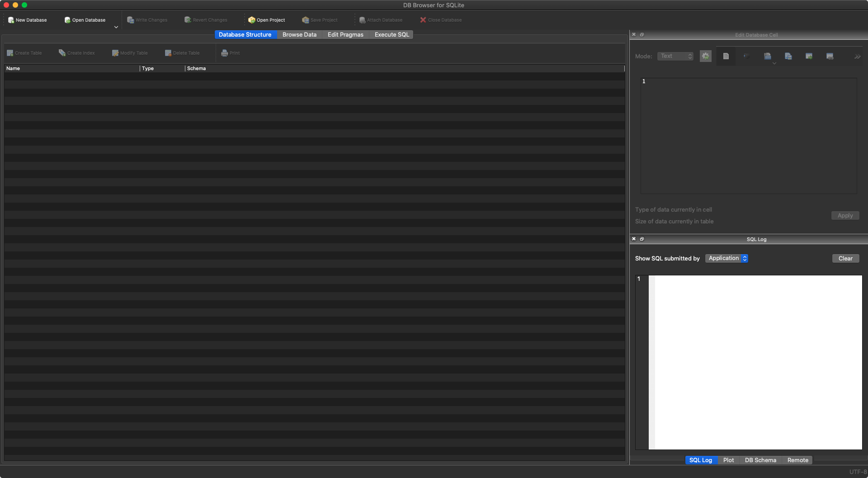Image resolution: width=868 pixels, height=478 pixels.
Task: Create a new database
Action: (27, 20)
